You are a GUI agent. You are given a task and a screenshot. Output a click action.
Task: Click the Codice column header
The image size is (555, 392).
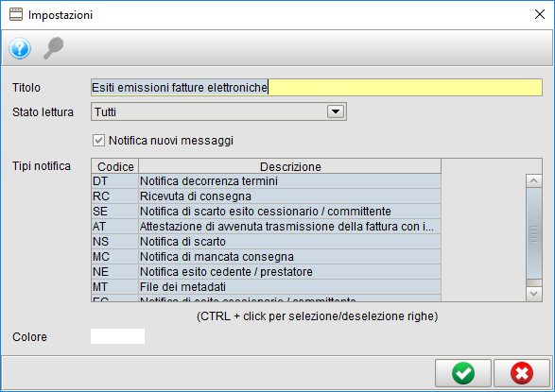(115, 166)
